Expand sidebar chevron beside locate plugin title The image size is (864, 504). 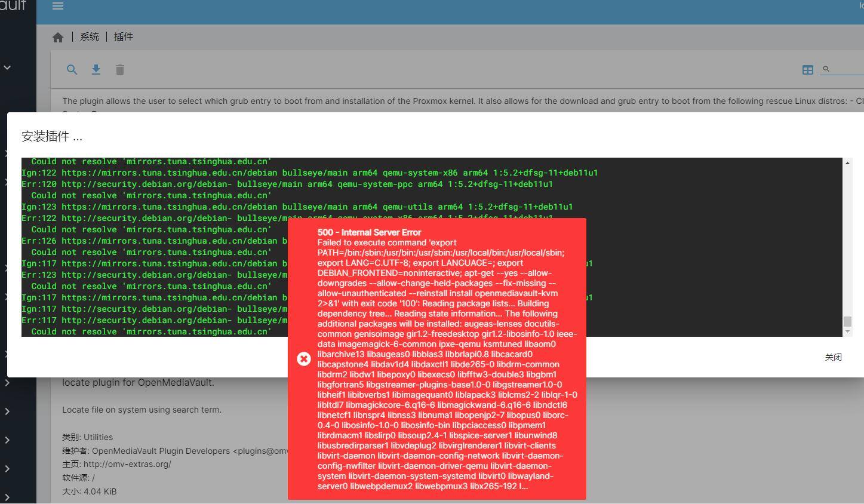click(7, 383)
